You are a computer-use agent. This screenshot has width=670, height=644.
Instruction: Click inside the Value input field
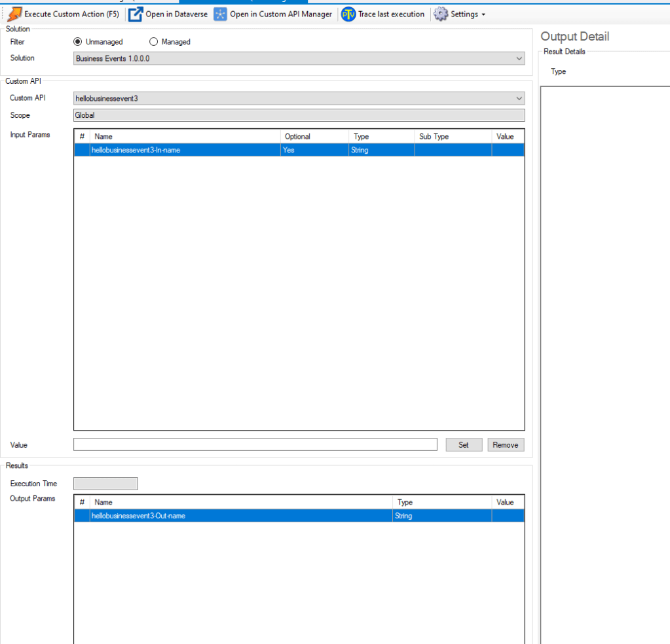pos(255,444)
